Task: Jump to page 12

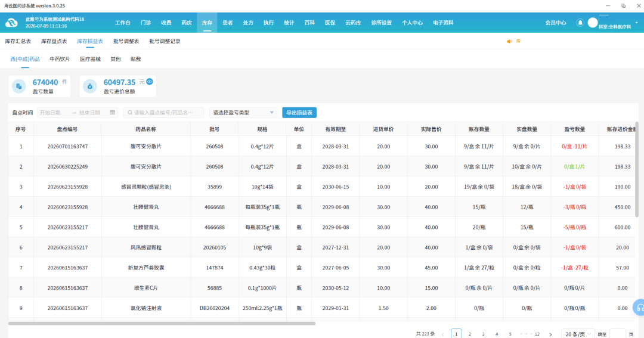Action: [537, 334]
